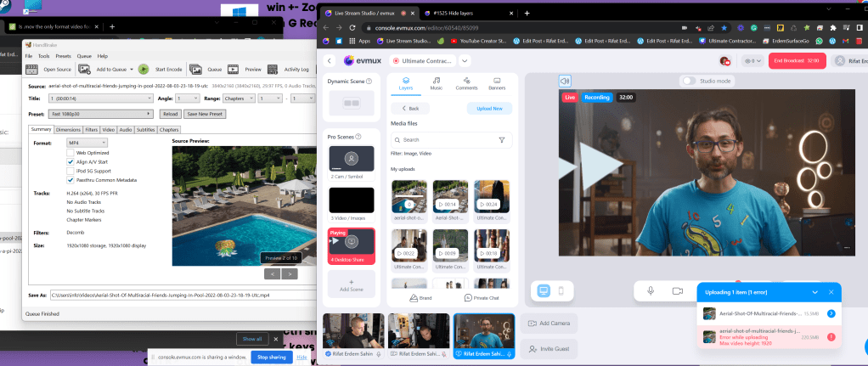This screenshot has width=868, height=366.
Task: Open Gmail bookmark icon in bookmarks bar
Action: [845, 41]
